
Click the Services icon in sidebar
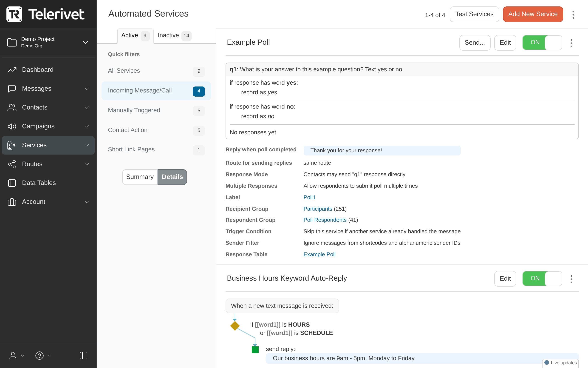(x=11, y=145)
